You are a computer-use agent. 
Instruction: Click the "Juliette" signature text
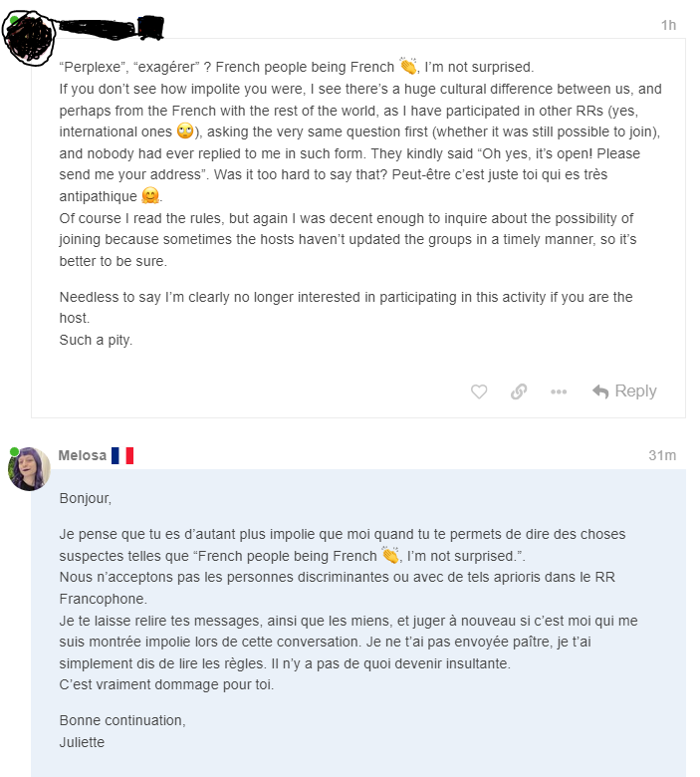click(82, 742)
